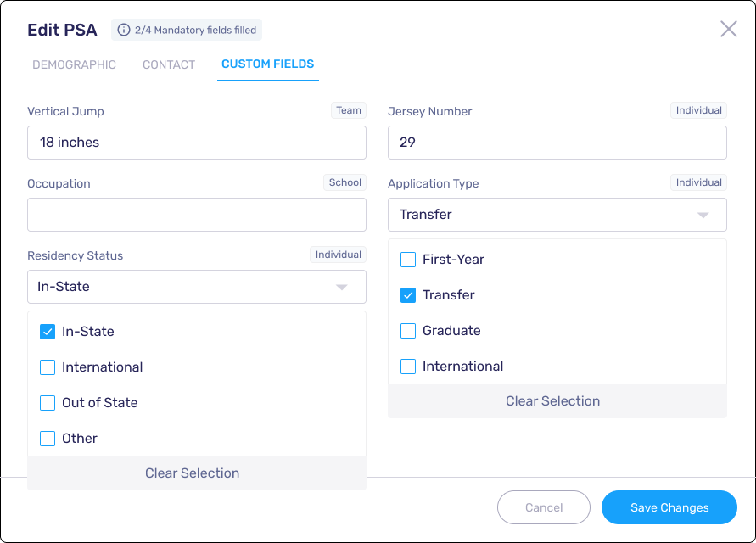Tick the Graduate checkbox
Image resolution: width=756 pixels, height=543 pixels.
(408, 331)
